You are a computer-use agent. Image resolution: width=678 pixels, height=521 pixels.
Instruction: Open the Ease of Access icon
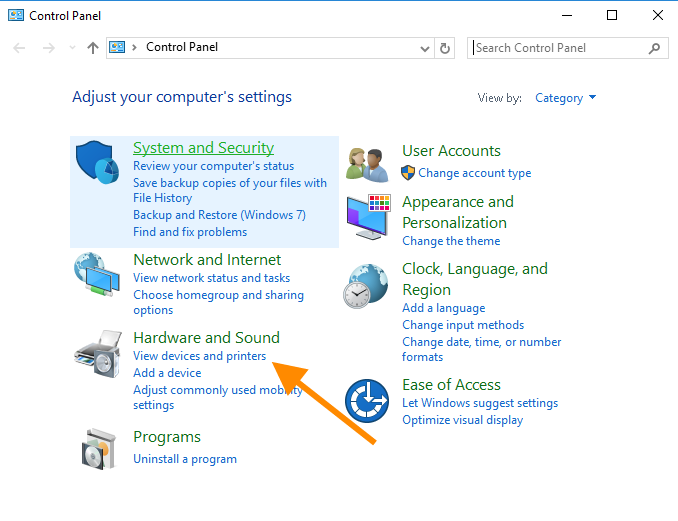click(x=367, y=401)
